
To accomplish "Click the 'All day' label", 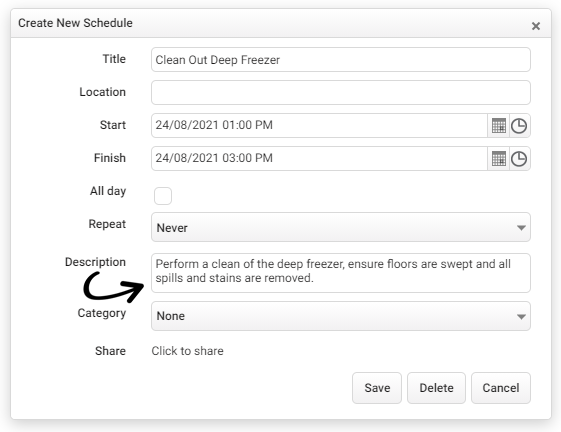I will pos(108,191).
